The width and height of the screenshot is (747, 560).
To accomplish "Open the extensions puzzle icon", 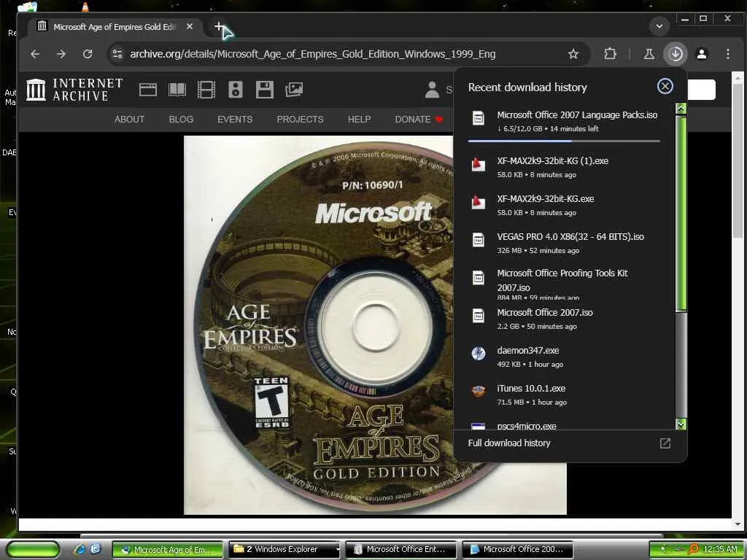I will click(610, 54).
